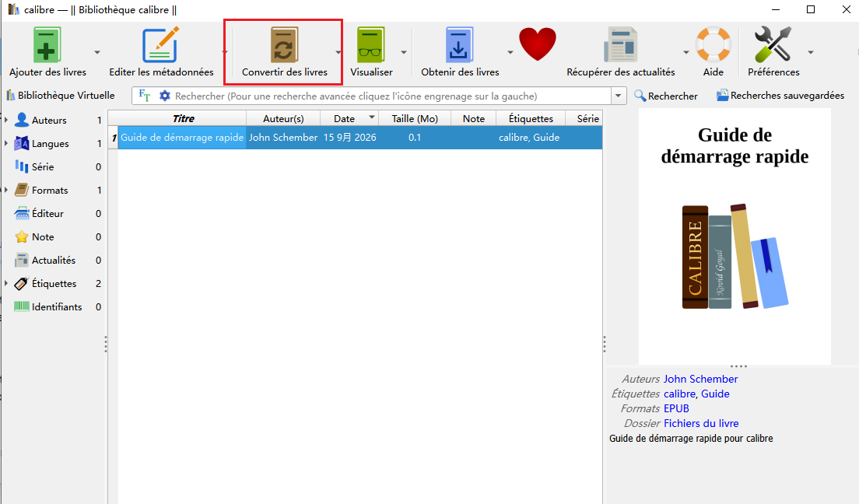Click Obtenir des livres icon
This screenshot has height=504, width=859.
[x=459, y=45]
